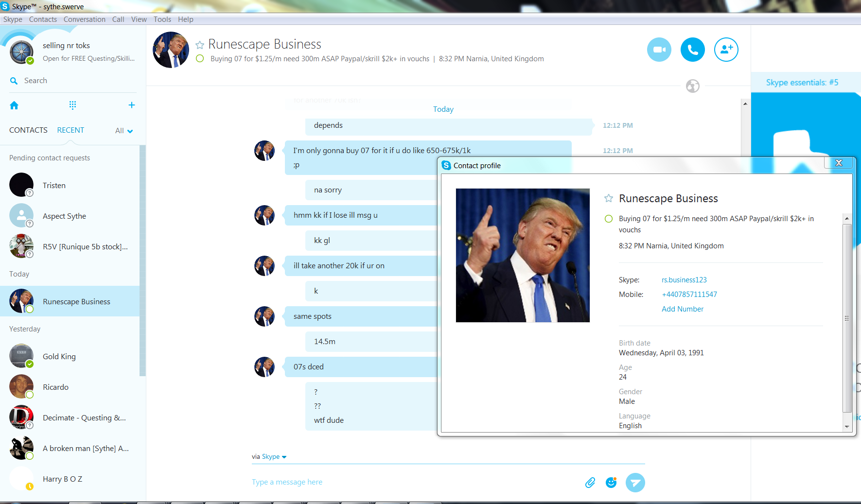
Task: Switch to the RECENT tab
Action: point(70,130)
